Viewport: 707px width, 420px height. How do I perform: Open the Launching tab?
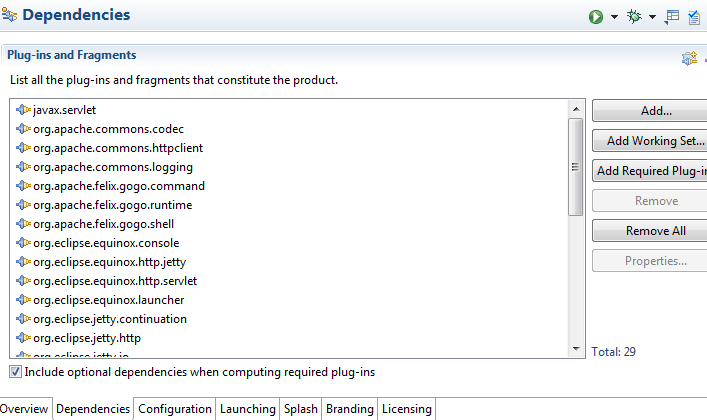pos(247,409)
